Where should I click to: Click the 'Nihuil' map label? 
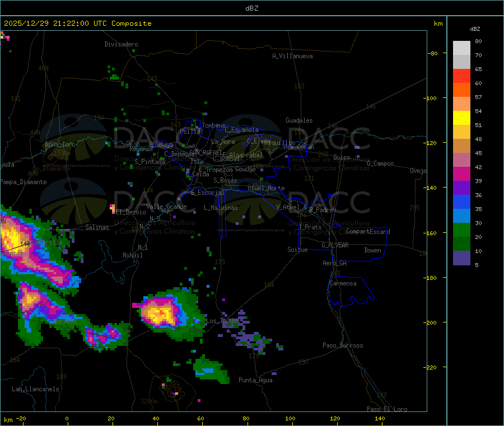(x=132, y=255)
